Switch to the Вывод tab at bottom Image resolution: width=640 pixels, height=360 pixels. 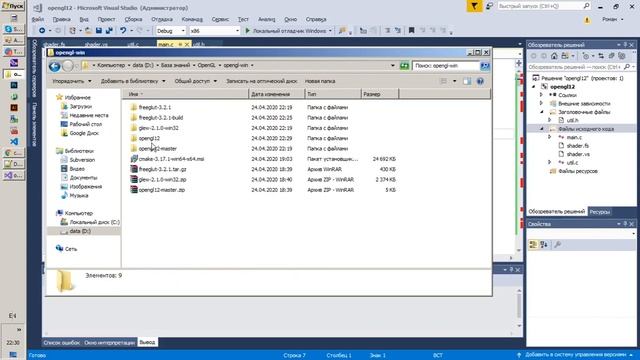point(147,342)
